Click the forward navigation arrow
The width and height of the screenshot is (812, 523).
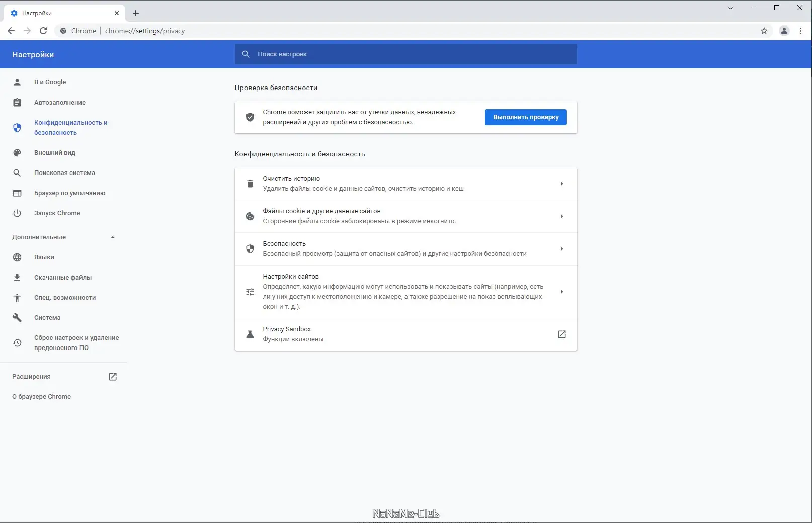click(27, 31)
